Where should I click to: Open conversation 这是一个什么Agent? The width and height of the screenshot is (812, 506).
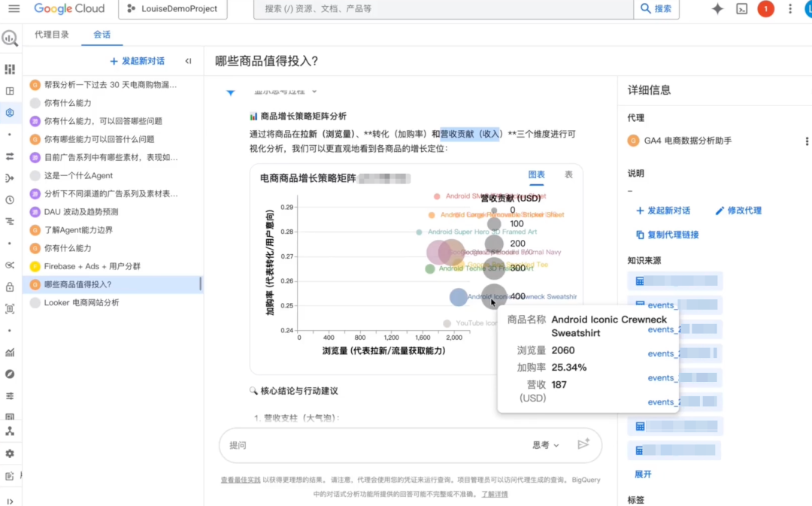pyautogui.click(x=113, y=175)
